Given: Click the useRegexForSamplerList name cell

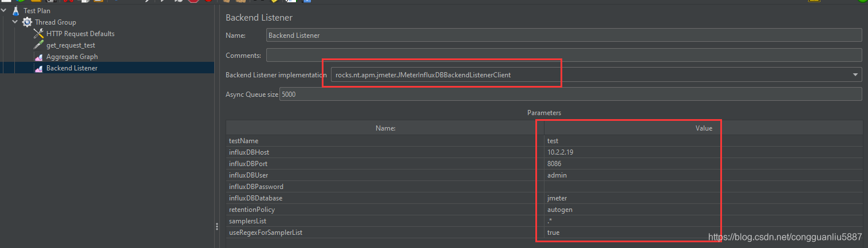Looking at the screenshot, I should click(385, 233).
